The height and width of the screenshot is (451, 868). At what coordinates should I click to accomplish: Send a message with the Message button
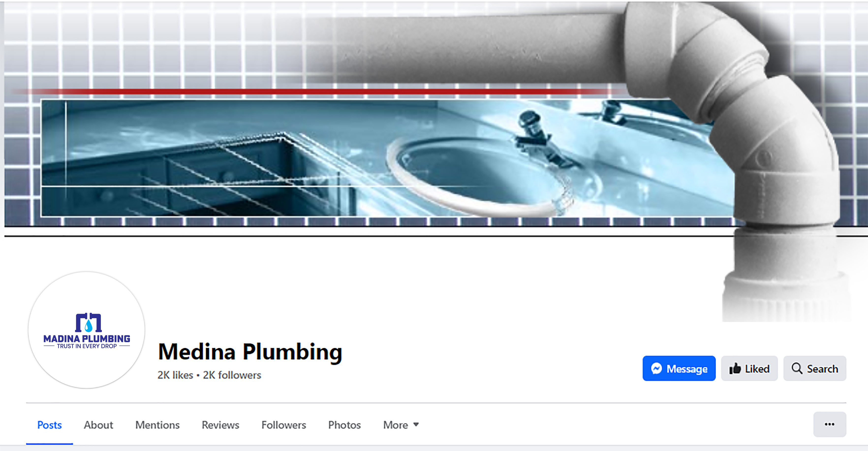(679, 368)
